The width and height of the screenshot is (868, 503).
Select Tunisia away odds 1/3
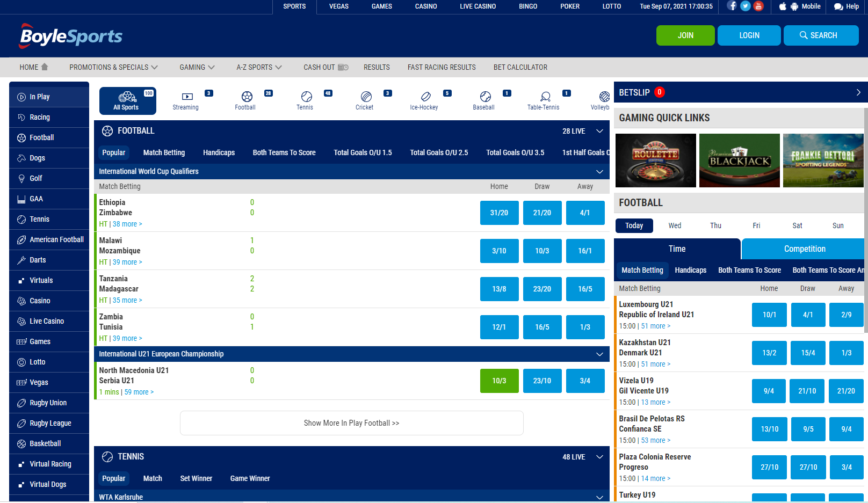[x=585, y=327]
